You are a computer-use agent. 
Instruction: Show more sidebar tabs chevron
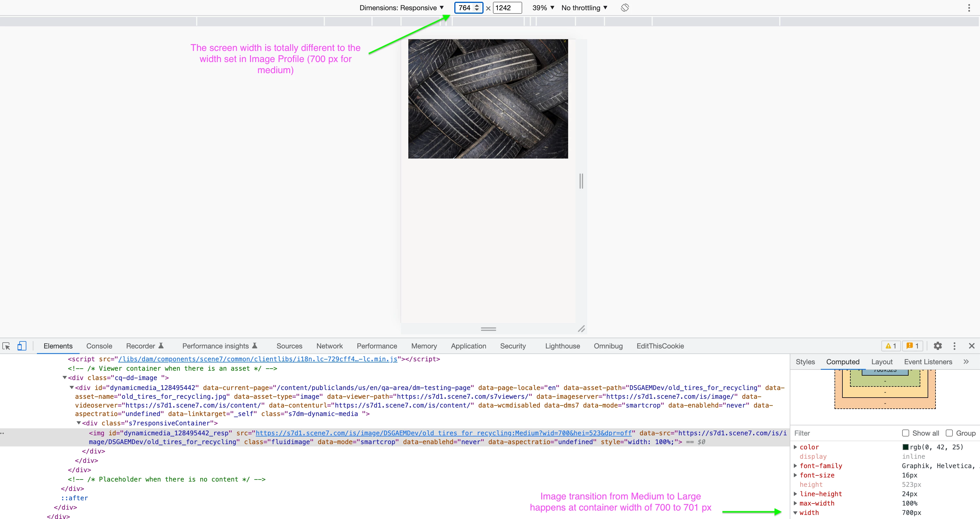tap(966, 362)
